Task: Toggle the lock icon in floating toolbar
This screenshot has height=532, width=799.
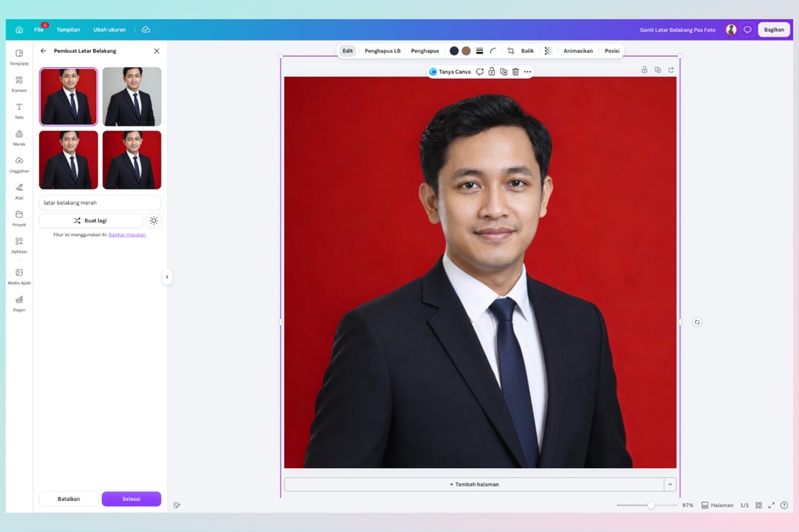Action: 492,72
